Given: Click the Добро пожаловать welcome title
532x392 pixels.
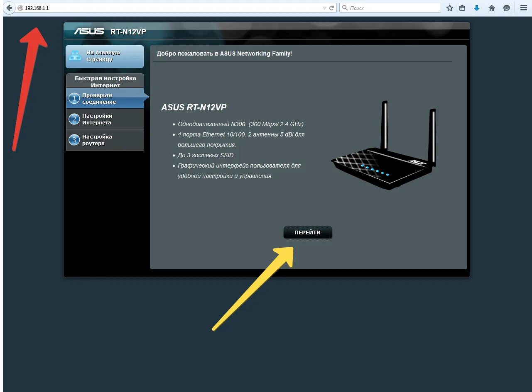Looking at the screenshot, I should click(x=224, y=54).
